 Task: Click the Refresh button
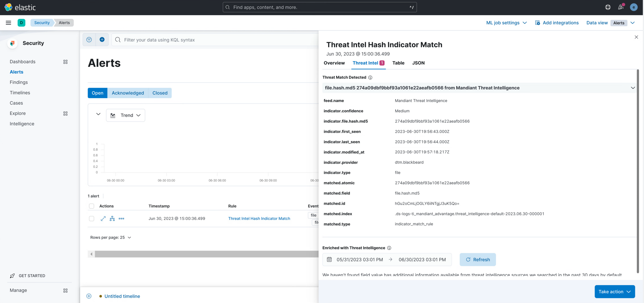click(477, 260)
